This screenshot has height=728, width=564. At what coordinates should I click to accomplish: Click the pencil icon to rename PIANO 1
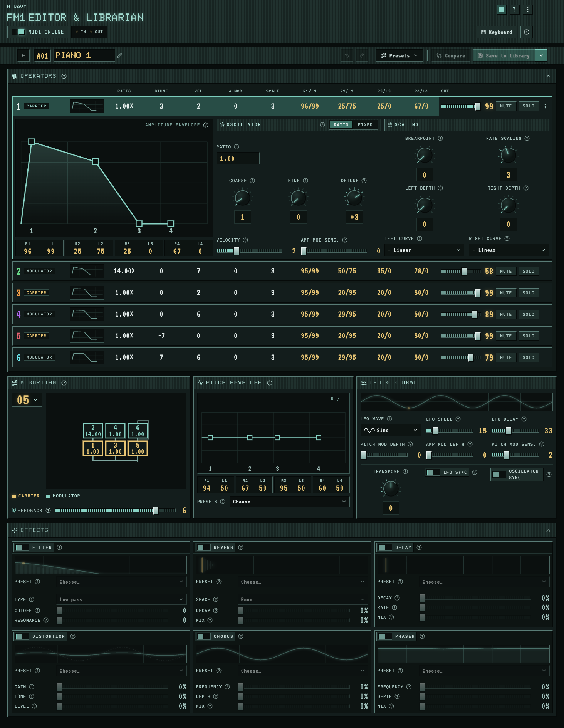119,55
